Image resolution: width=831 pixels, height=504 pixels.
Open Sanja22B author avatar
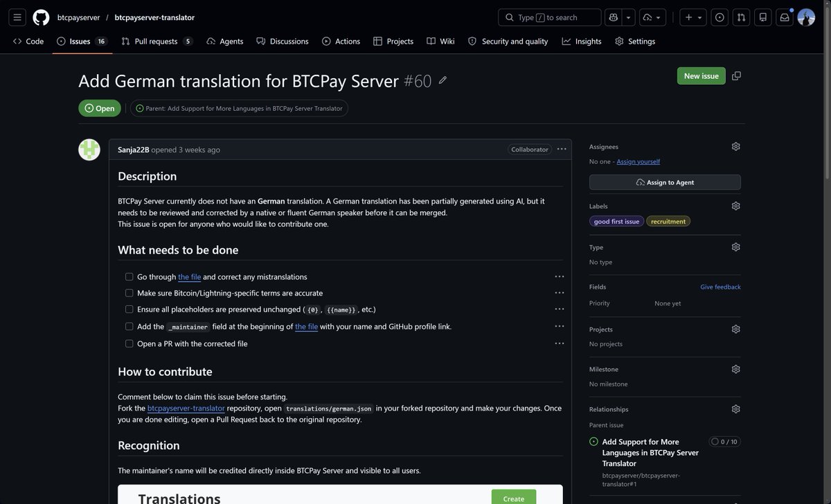pyautogui.click(x=89, y=150)
